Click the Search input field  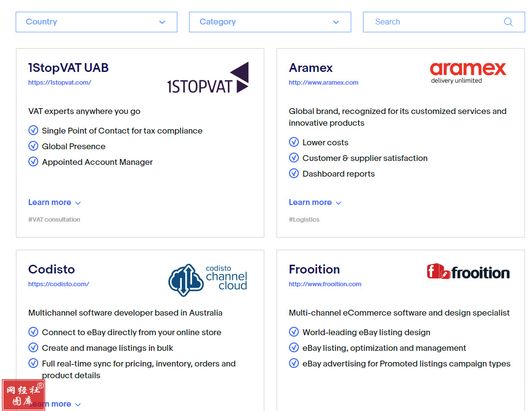tap(444, 22)
